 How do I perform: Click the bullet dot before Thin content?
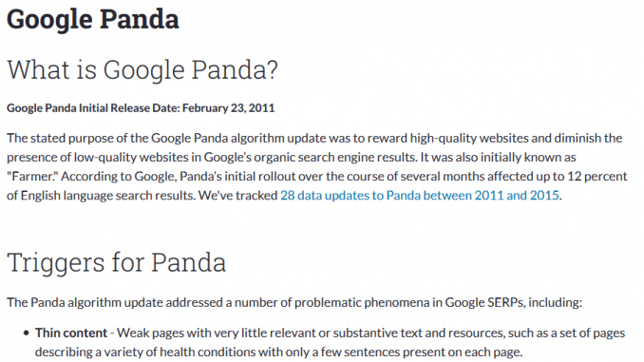[27, 333]
